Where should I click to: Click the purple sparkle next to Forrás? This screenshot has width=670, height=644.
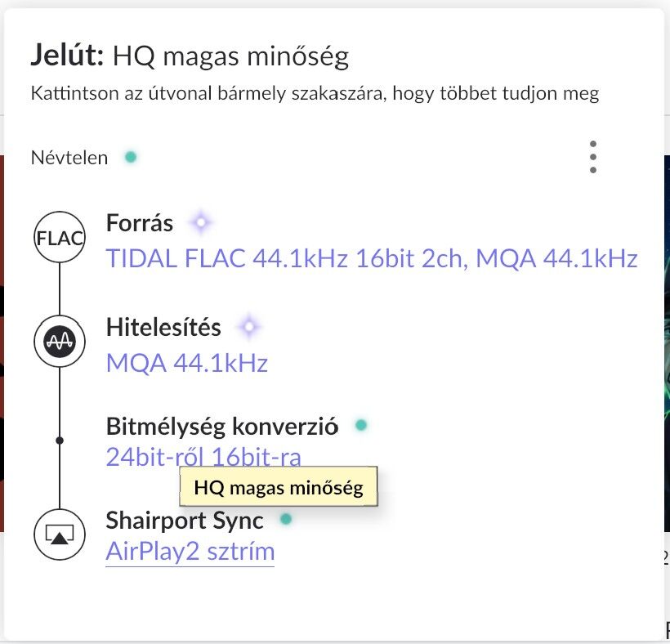[x=200, y=222]
